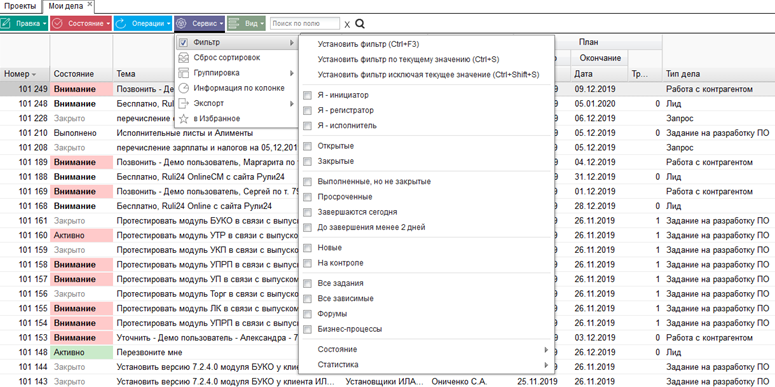
Task: Tick the Бизнес-процессы checkbox
Action: 307,329
